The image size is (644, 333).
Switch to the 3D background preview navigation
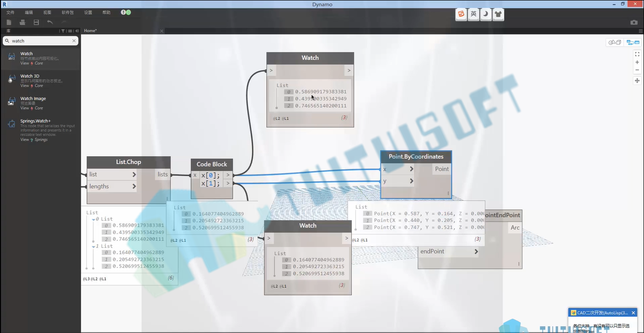pos(615,42)
